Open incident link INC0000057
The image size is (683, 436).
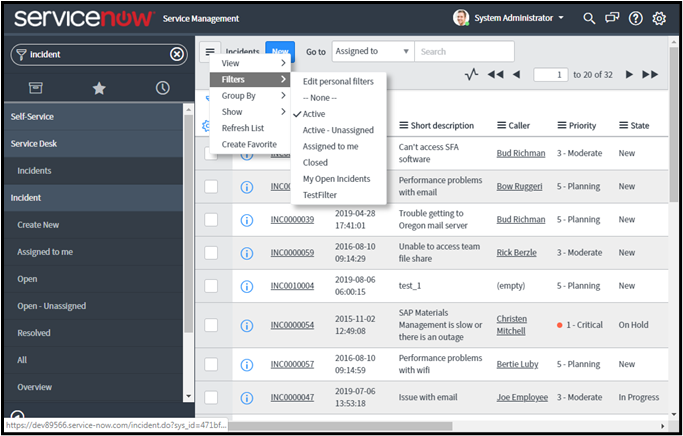pos(292,365)
